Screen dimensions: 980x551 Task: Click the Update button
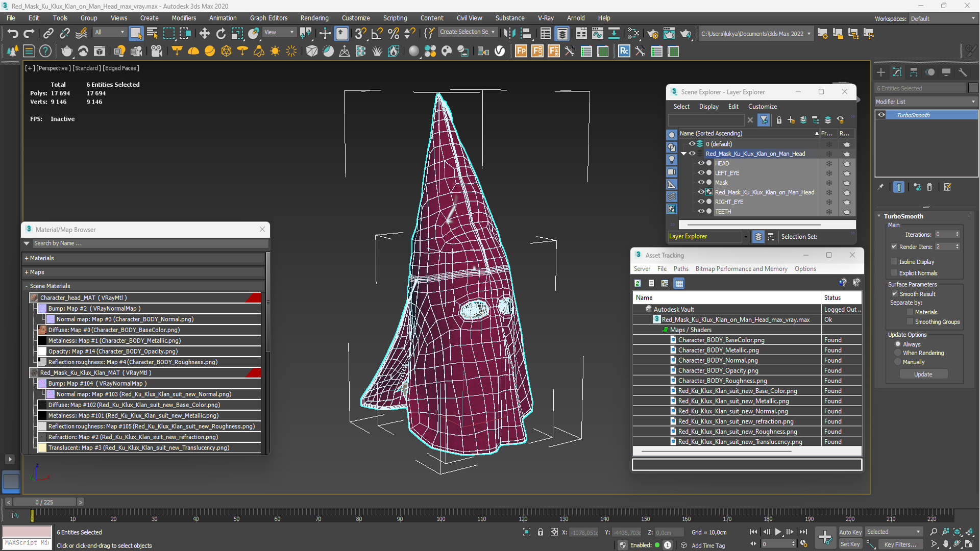[923, 374]
